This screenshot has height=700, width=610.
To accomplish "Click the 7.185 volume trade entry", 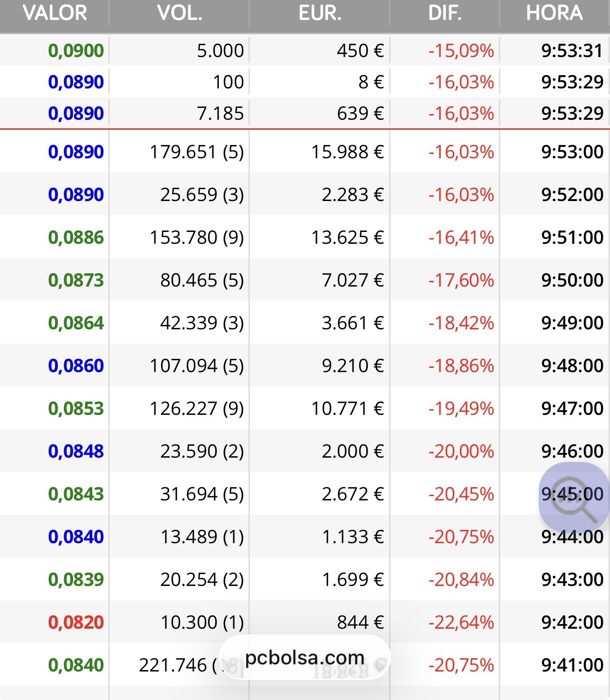I will pyautogui.click(x=220, y=113).
